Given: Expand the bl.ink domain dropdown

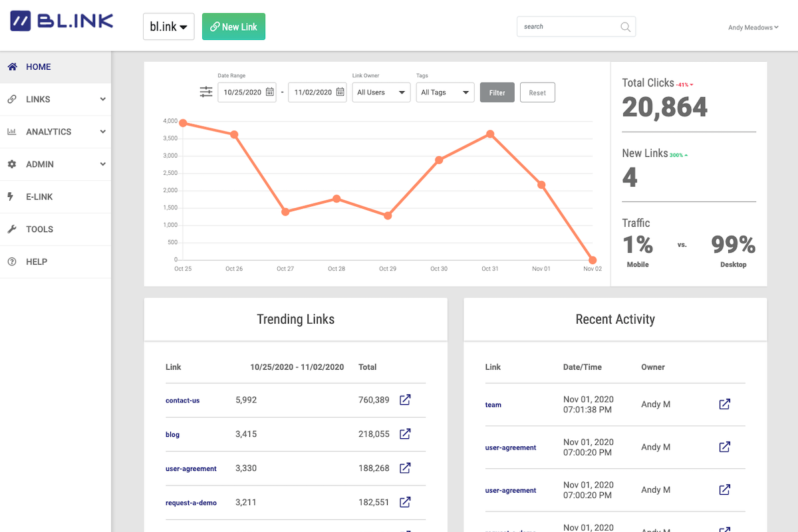Looking at the screenshot, I should click(x=168, y=27).
